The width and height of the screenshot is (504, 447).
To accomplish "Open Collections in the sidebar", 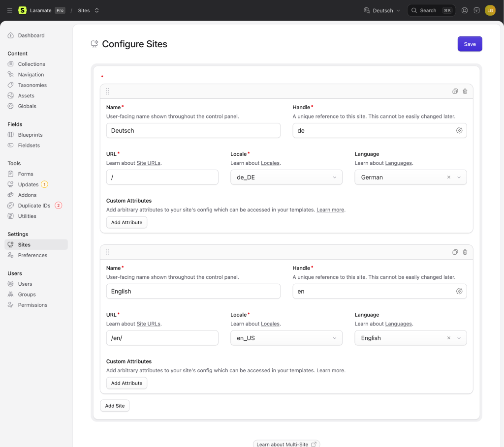I will click(x=31, y=64).
